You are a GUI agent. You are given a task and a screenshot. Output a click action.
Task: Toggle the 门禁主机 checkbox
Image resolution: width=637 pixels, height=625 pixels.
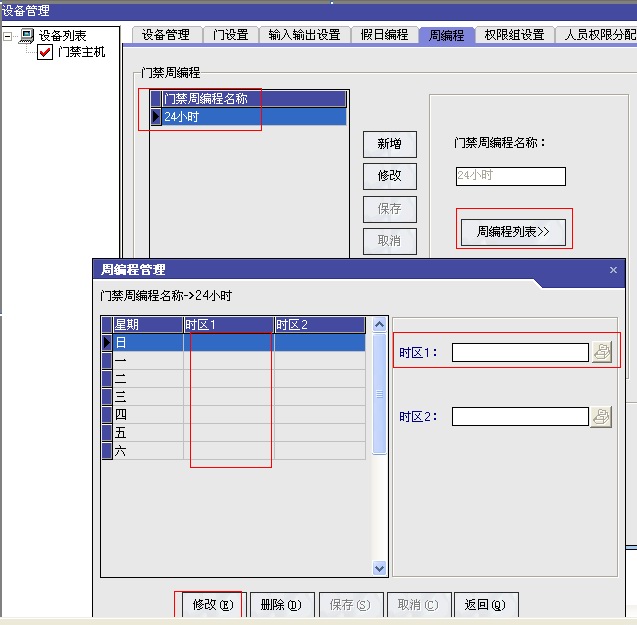[x=45, y=53]
